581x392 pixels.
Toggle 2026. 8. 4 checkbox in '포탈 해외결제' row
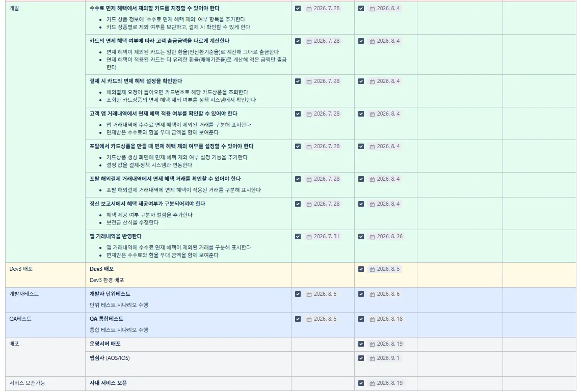[361, 179]
